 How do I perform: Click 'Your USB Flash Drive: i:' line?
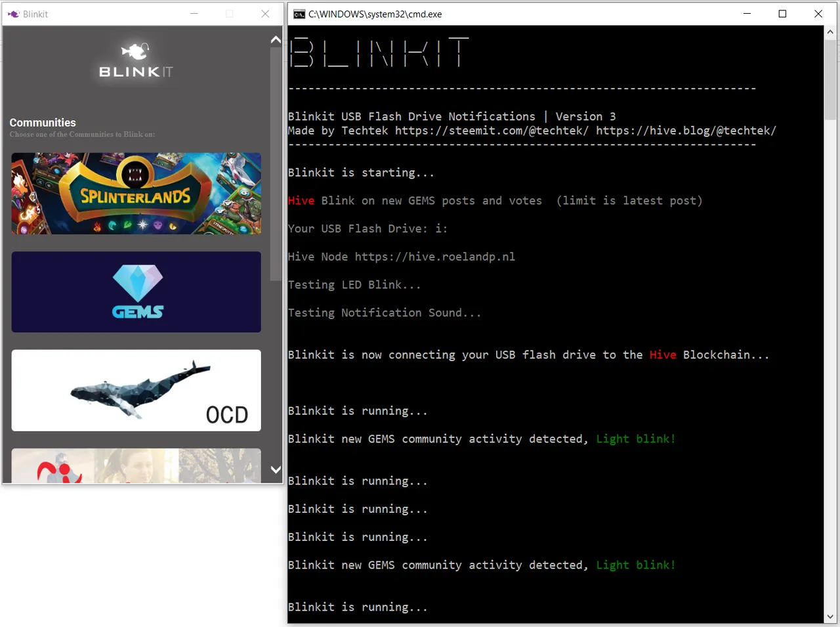[x=367, y=228]
